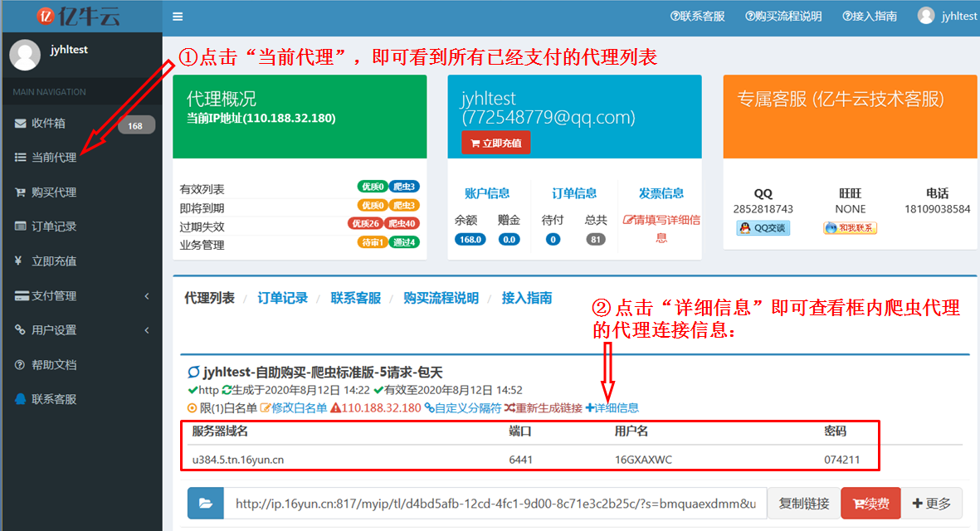Viewport: 980px width, 531px height.
Task: Open the 更多 options button
Action: [x=931, y=503]
